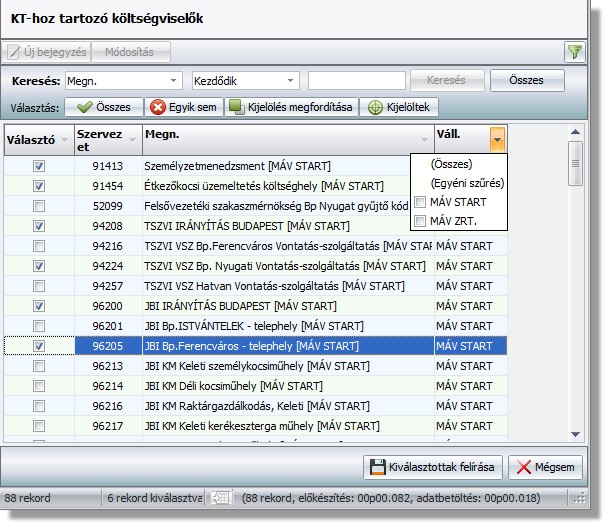Select JBI KM Keleti kerékeszterga műhely cell

[x=288, y=426]
